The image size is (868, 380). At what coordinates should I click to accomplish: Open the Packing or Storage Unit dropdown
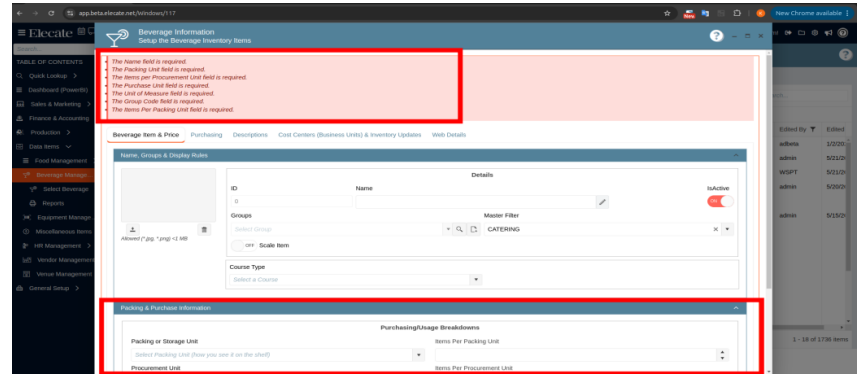point(419,355)
